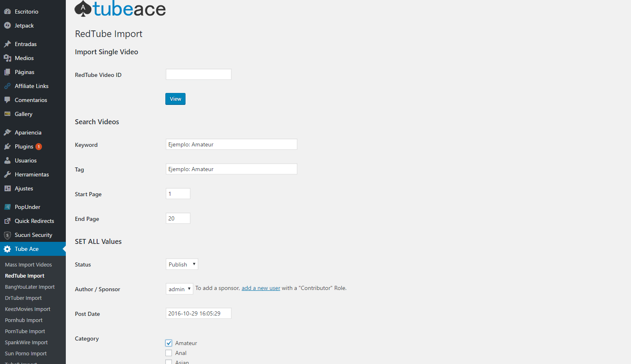Click the Ajustes settings icon
This screenshot has width=631, height=364.
coord(7,188)
